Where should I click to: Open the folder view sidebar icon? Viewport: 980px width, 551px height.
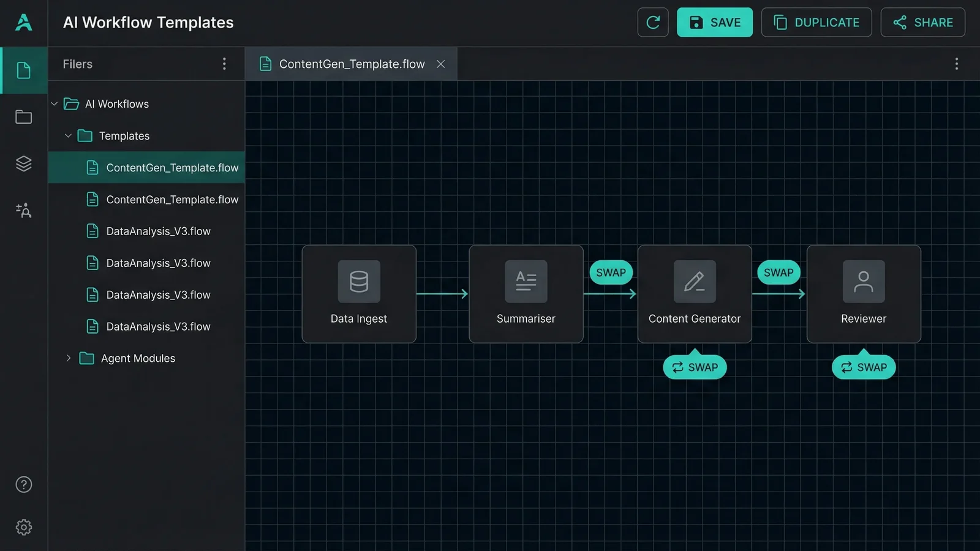click(23, 117)
